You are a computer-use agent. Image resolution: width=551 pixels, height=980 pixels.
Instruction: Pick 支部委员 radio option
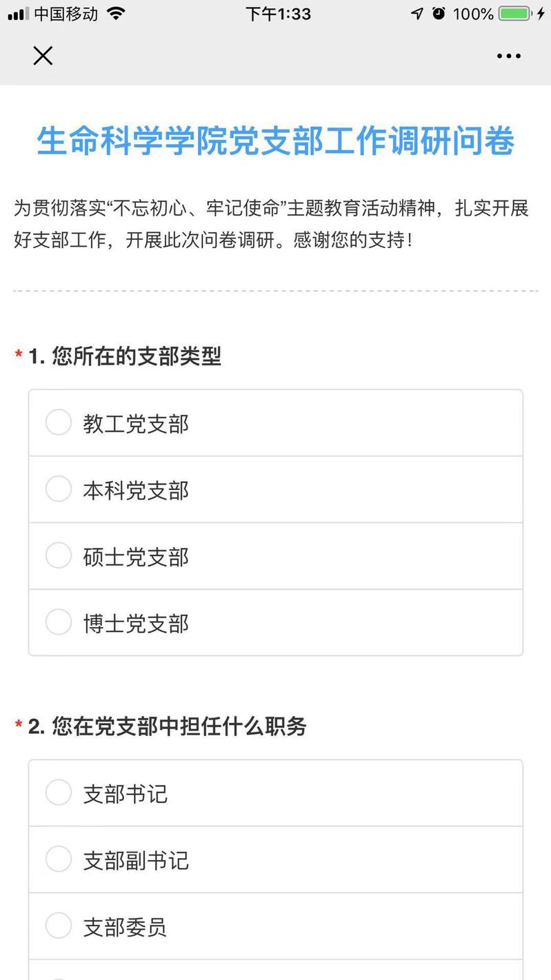59,926
